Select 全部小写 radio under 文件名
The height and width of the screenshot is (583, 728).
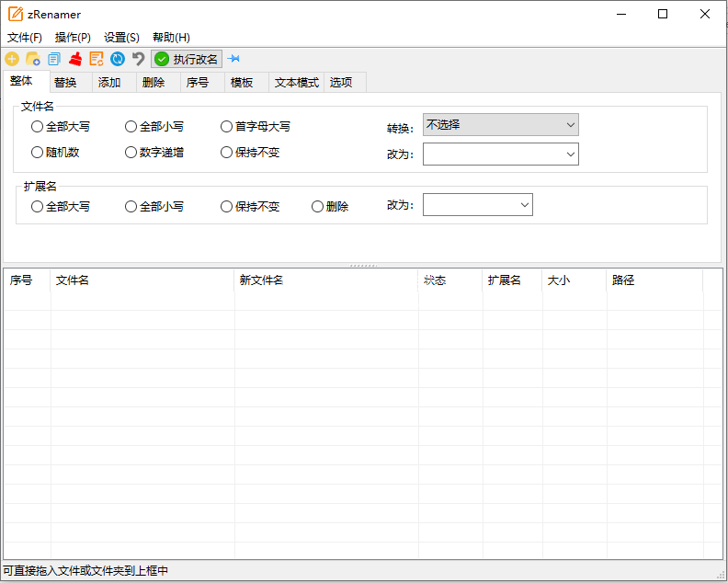pos(154,126)
